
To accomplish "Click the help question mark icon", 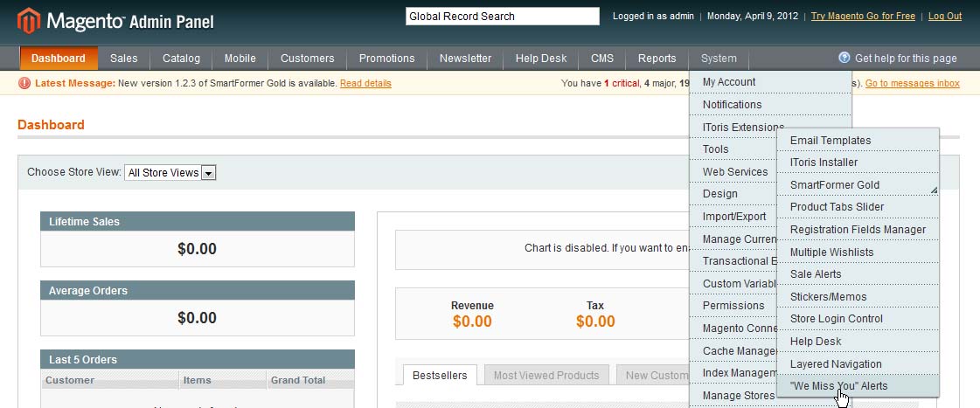I will tap(844, 58).
